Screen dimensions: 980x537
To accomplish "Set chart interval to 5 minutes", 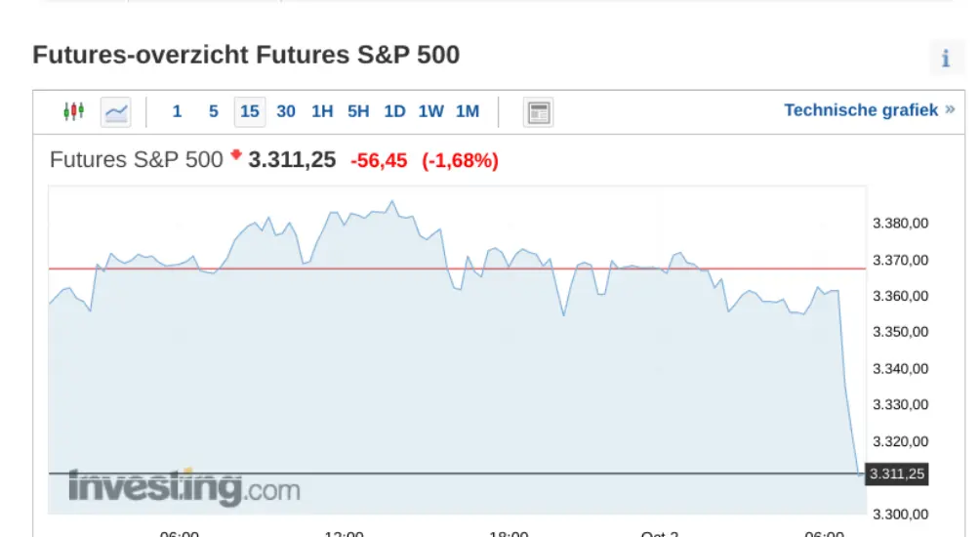I will [213, 112].
